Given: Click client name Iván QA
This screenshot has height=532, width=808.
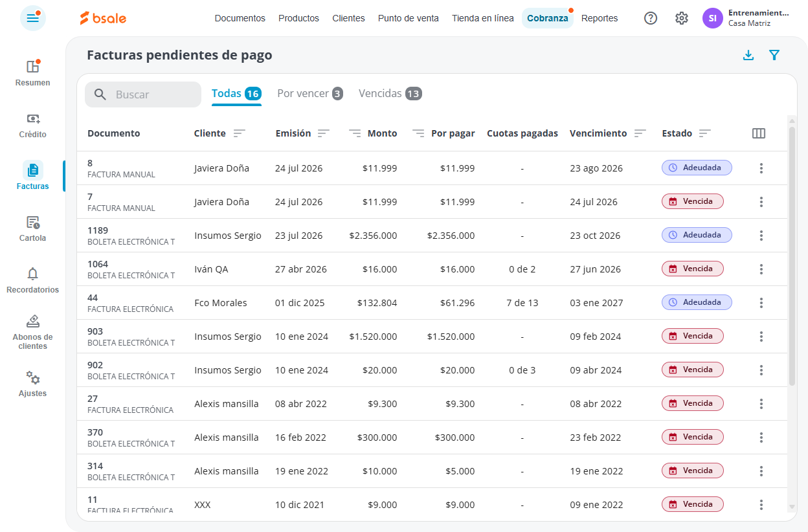Looking at the screenshot, I should (x=211, y=269).
